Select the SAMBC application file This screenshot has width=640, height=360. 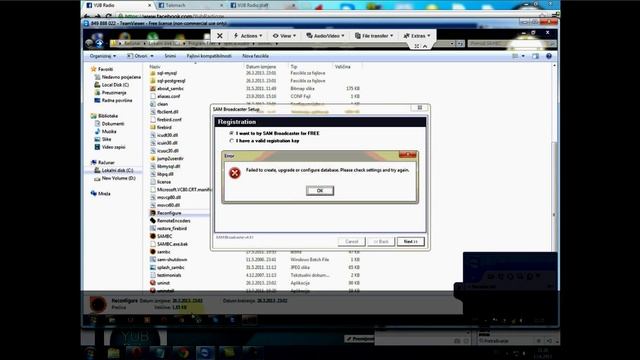[x=161, y=236]
